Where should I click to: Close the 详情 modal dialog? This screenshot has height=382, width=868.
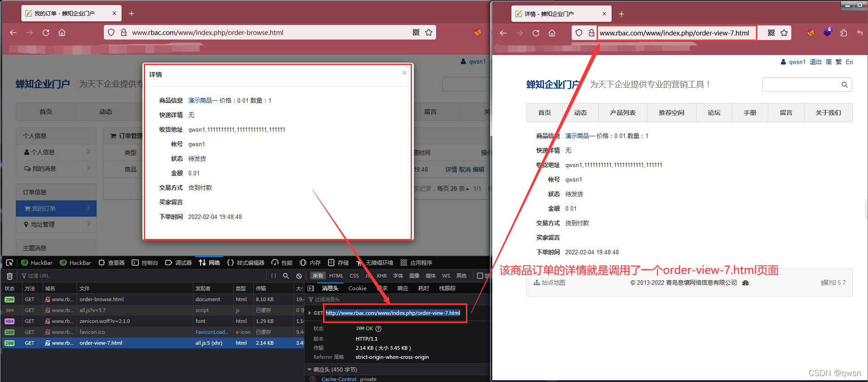[404, 73]
